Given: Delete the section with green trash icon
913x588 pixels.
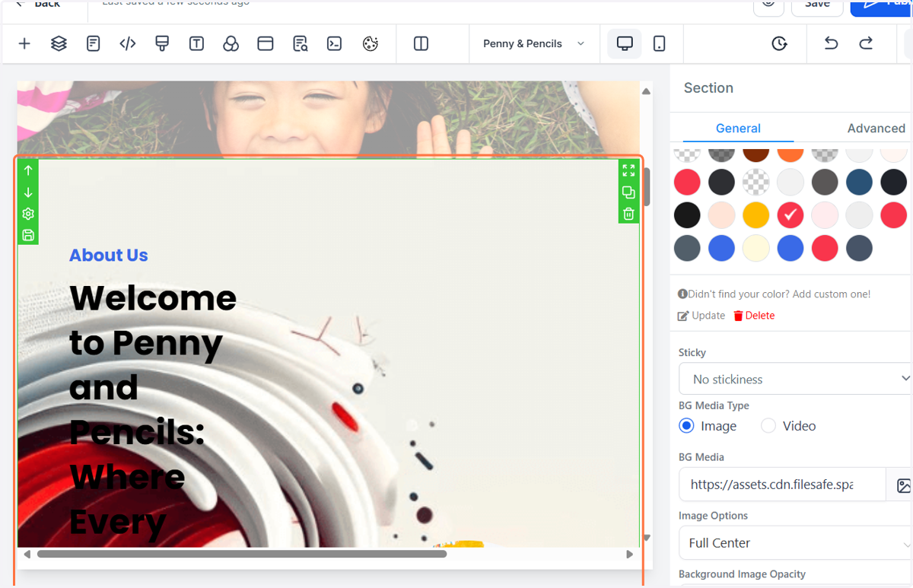Looking at the screenshot, I should [628, 214].
